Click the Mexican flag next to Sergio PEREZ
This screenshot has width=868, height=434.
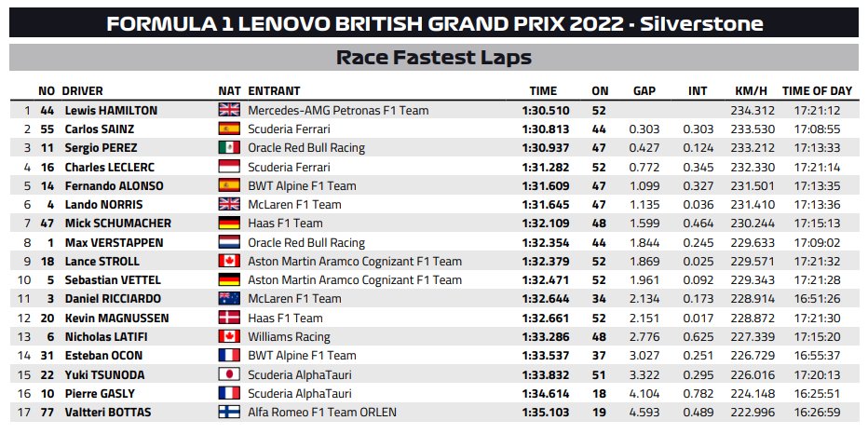coord(228,147)
